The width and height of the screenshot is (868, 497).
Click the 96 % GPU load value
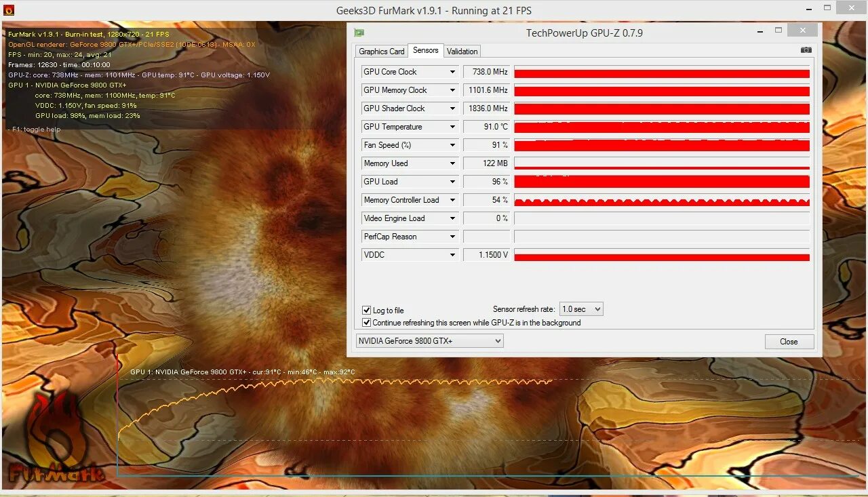[x=486, y=182]
